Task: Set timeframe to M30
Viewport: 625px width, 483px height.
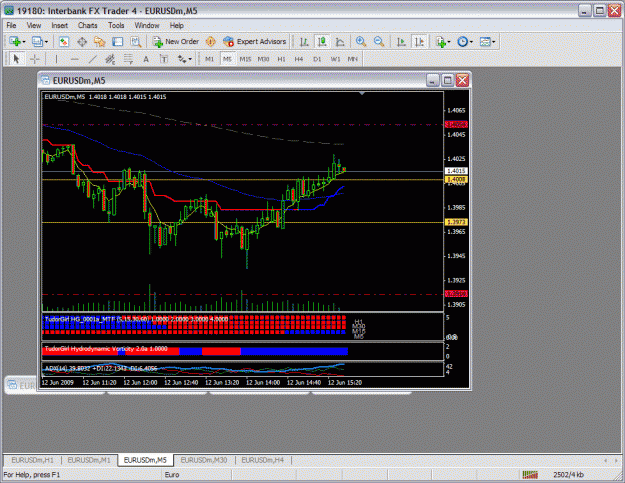Action: [263, 59]
